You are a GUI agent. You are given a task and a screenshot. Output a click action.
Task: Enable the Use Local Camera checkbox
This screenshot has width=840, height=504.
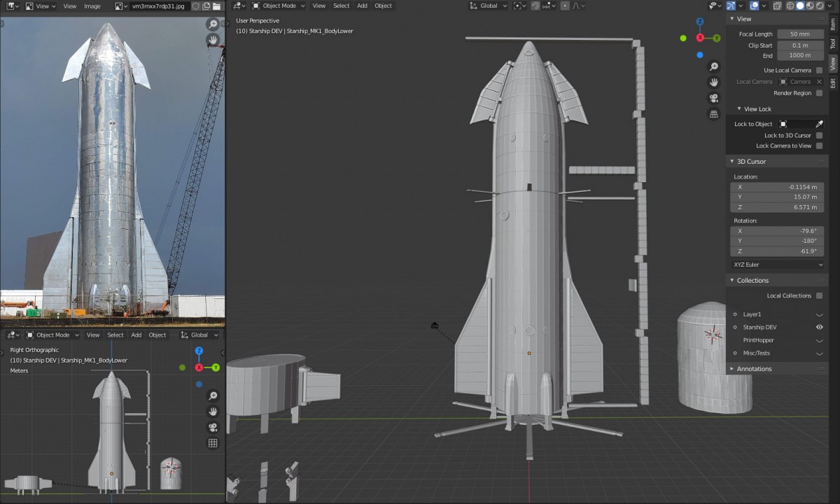coord(819,71)
